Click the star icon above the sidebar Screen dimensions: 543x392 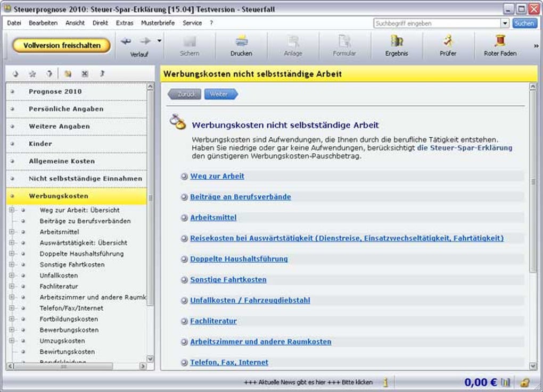32,74
